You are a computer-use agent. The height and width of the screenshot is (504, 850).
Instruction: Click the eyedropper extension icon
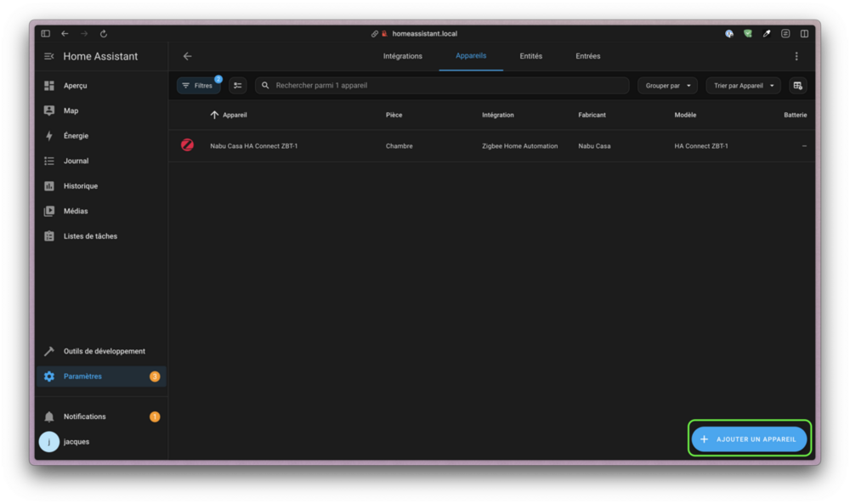[767, 34]
